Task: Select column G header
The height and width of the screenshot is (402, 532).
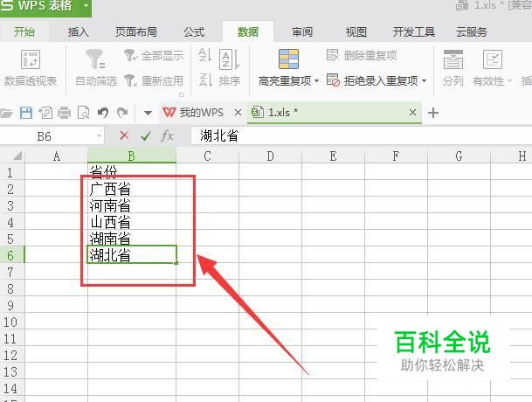Action: [x=459, y=156]
